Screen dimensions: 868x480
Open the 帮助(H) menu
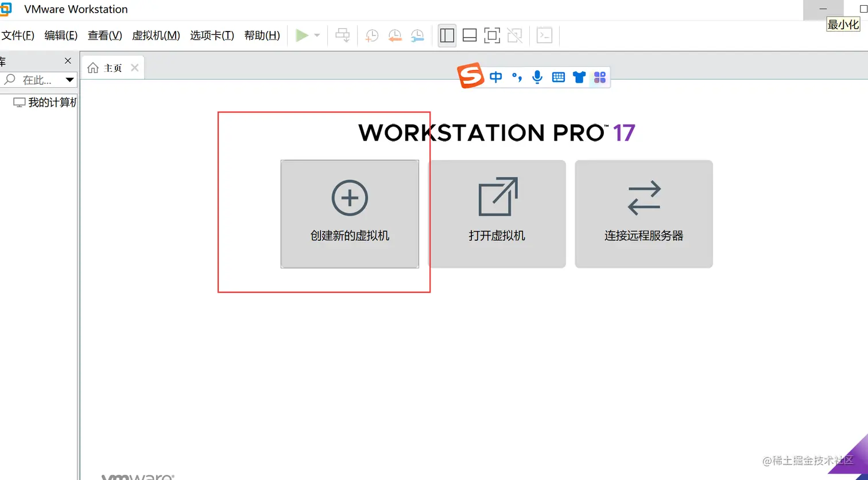pyautogui.click(x=262, y=36)
